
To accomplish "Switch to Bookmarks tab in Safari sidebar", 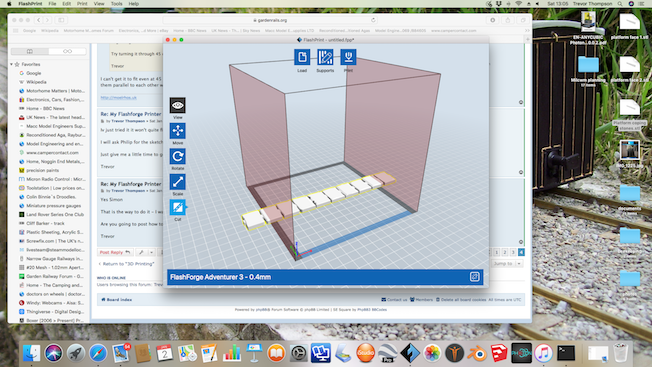I will (x=30, y=51).
